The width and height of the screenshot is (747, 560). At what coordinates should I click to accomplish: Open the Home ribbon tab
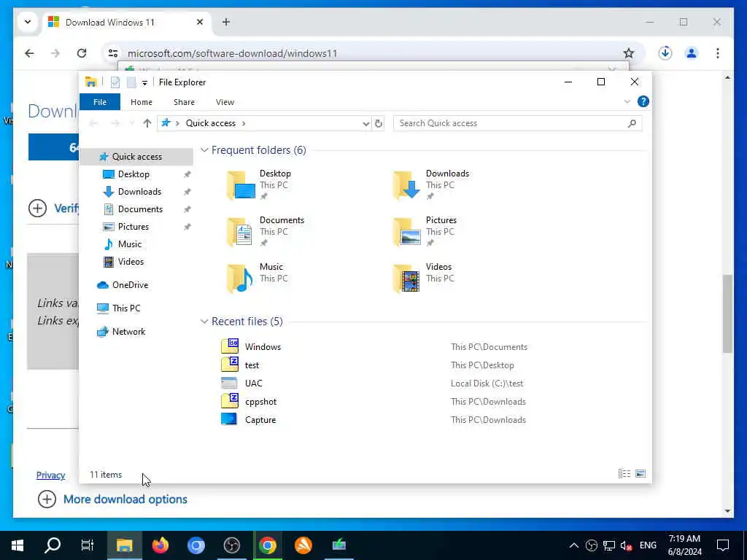click(x=142, y=102)
